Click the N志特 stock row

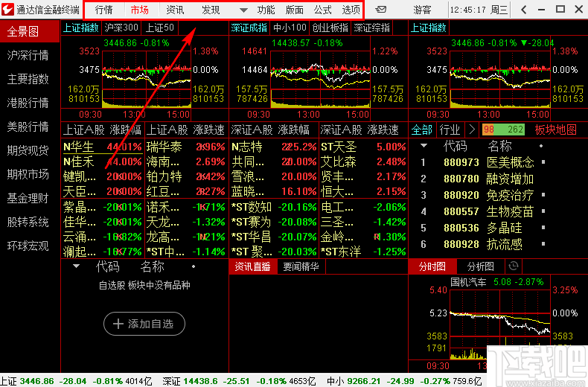(274, 147)
